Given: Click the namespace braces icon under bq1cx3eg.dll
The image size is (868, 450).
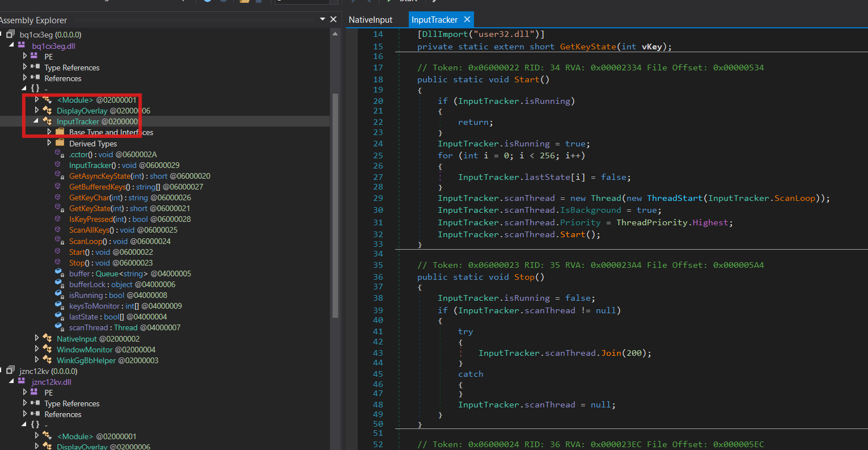Looking at the screenshot, I should point(35,89).
